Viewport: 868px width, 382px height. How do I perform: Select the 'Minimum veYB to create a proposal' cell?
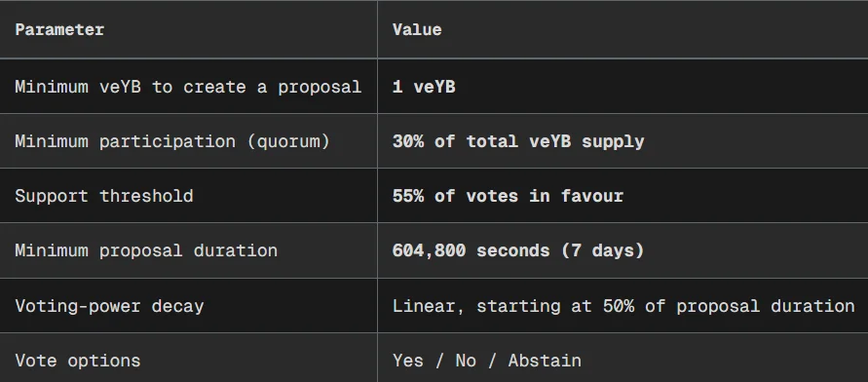188,87
